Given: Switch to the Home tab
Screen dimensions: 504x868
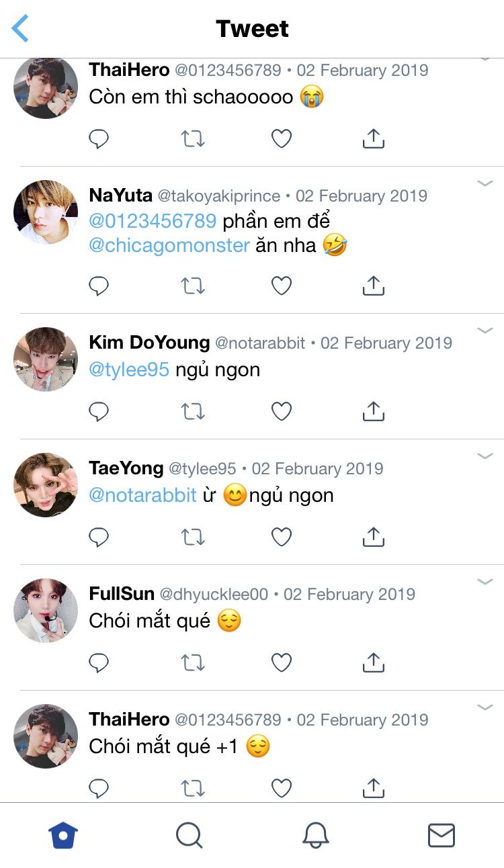Looking at the screenshot, I should pyautogui.click(x=63, y=836).
